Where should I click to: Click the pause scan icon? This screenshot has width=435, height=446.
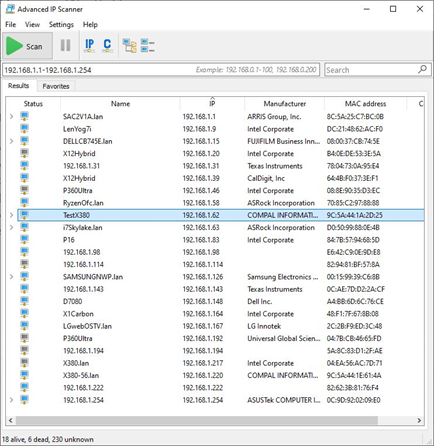click(65, 45)
